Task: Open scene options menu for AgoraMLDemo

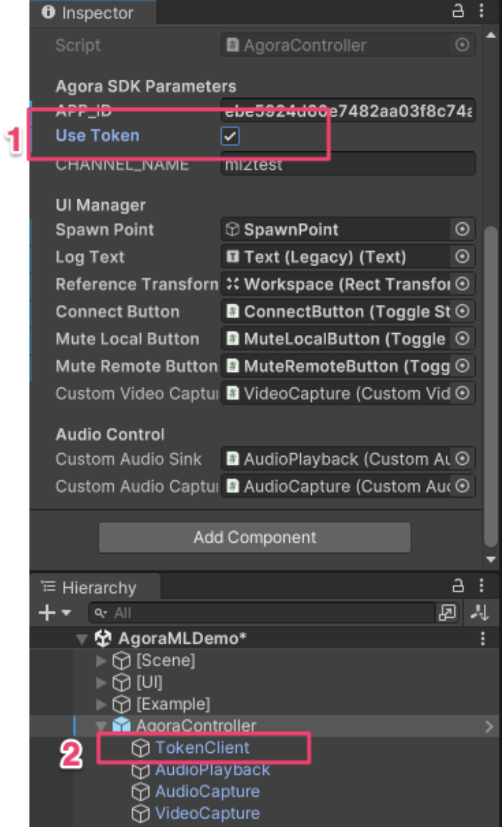Action: (x=482, y=639)
